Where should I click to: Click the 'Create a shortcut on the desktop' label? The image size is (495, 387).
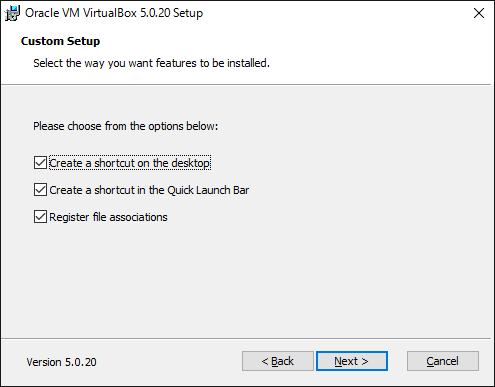coord(130,163)
